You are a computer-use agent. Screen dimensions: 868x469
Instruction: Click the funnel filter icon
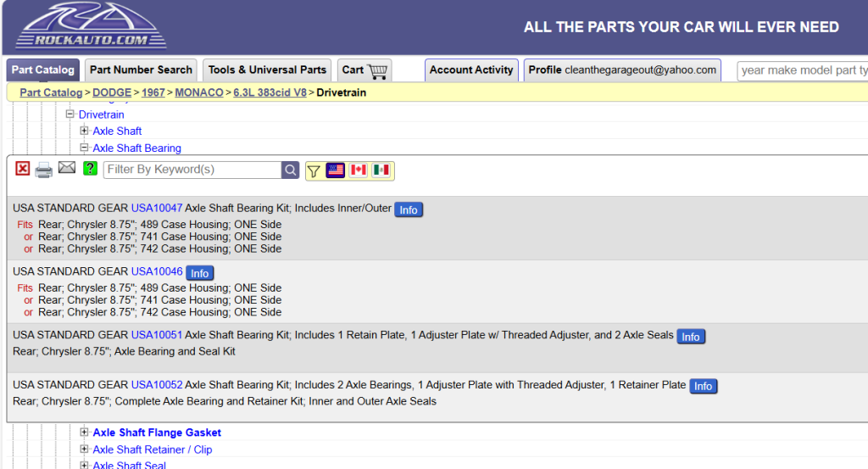[x=314, y=170]
